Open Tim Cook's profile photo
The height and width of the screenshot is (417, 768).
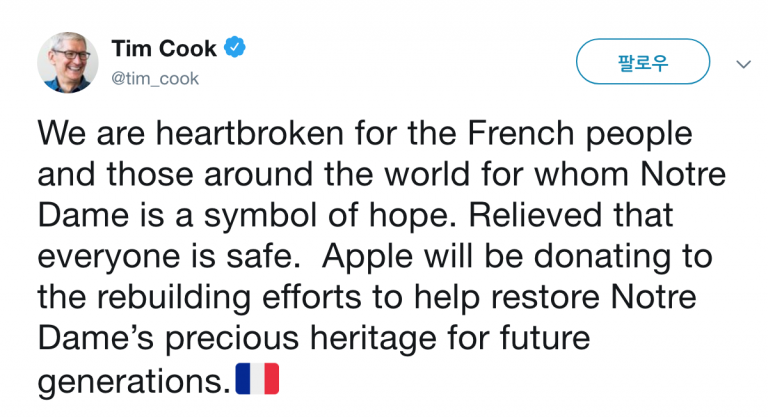tap(68, 62)
